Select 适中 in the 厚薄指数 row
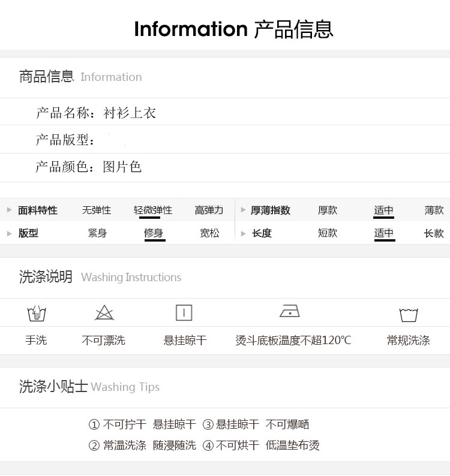The height and width of the screenshot is (476, 450). click(x=384, y=210)
